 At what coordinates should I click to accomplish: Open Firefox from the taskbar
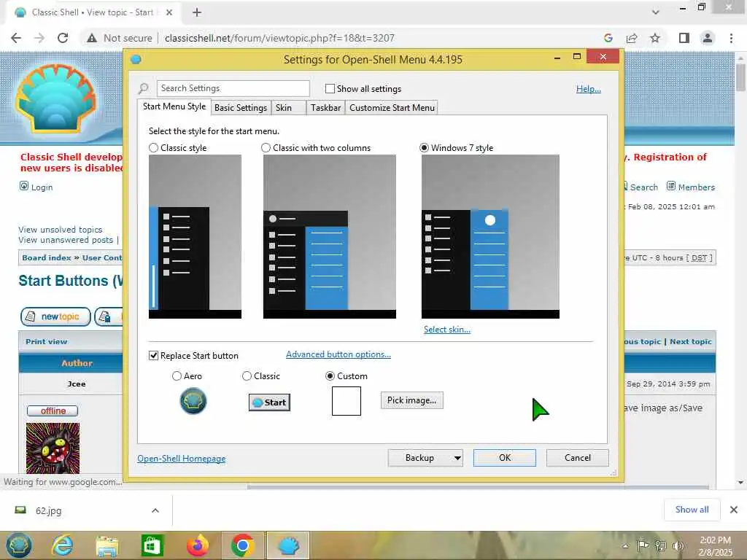point(197,545)
